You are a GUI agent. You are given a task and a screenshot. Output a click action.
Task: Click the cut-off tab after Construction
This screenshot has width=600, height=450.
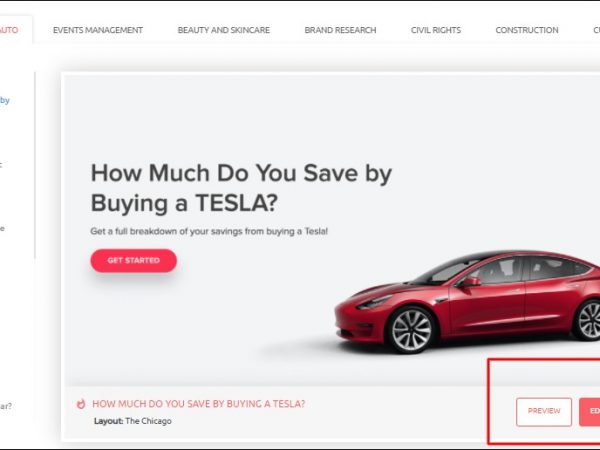[x=597, y=30]
